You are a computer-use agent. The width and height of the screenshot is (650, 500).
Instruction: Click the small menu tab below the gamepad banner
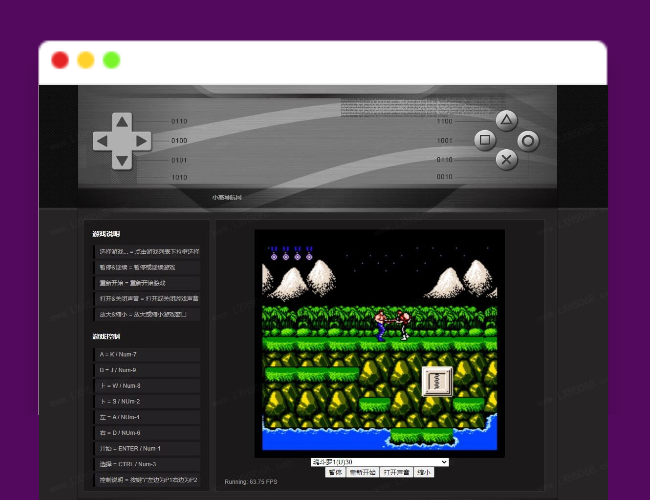coord(226,197)
